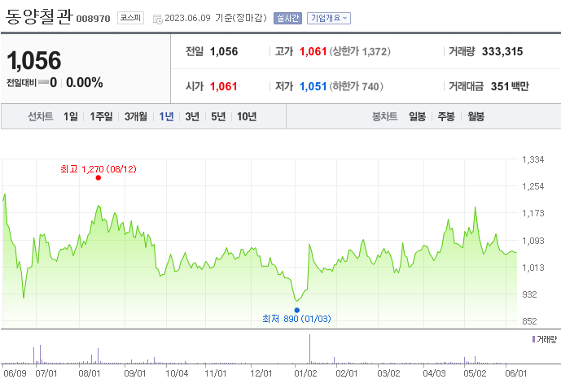Click the 실시간 button
This screenshot has height=392, width=561.
287,18
